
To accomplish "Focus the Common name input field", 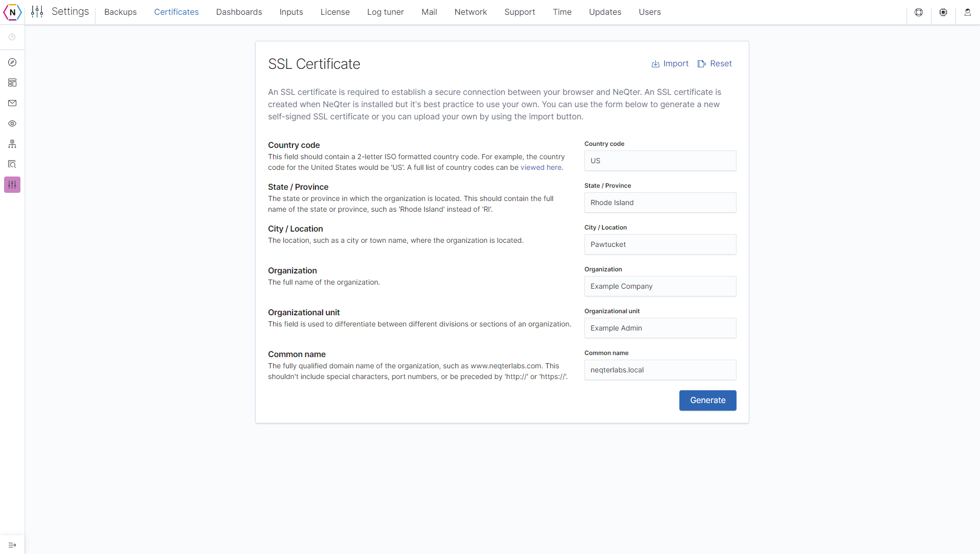I will (660, 370).
